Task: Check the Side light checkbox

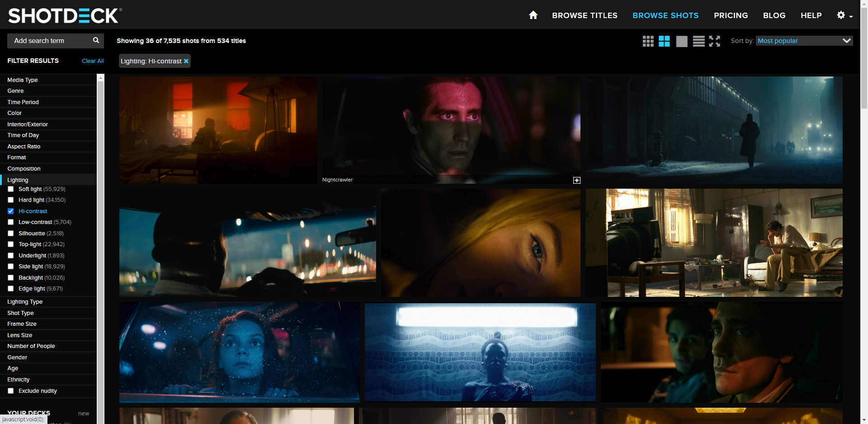Action: point(11,267)
